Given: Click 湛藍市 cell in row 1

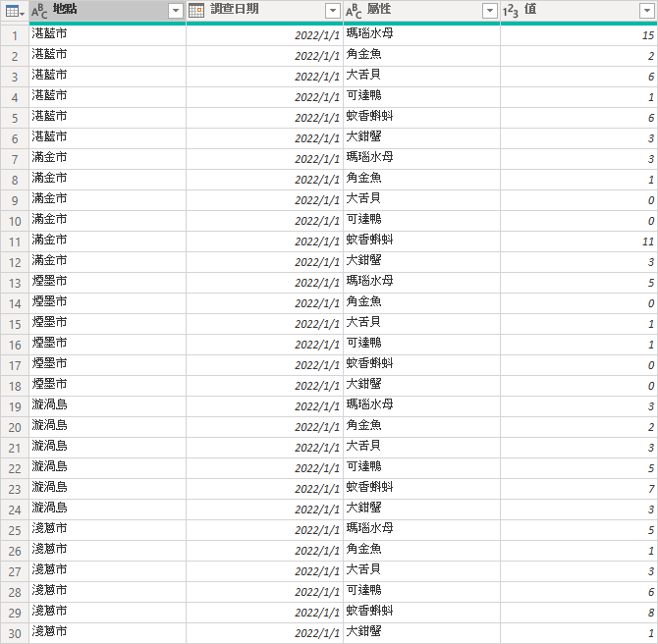Looking at the screenshot, I should tap(107, 35).
